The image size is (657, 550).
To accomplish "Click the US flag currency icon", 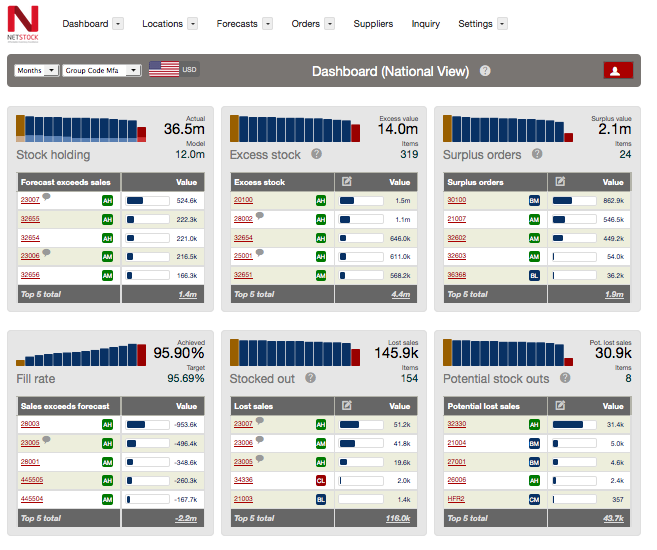I will coord(163,70).
